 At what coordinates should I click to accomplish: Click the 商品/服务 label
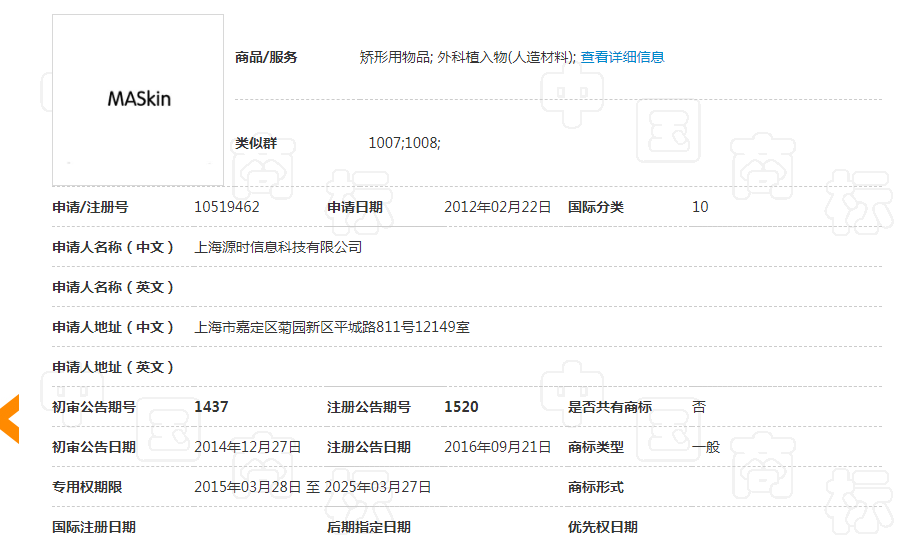click(266, 57)
